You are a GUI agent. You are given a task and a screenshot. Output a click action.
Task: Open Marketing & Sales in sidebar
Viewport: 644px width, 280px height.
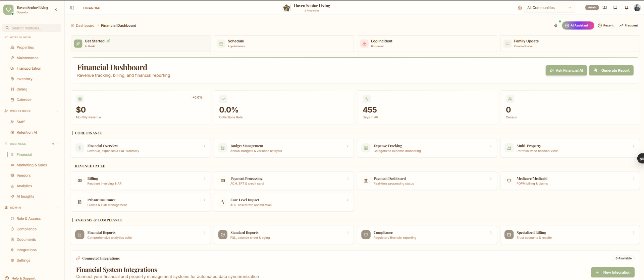32,165
